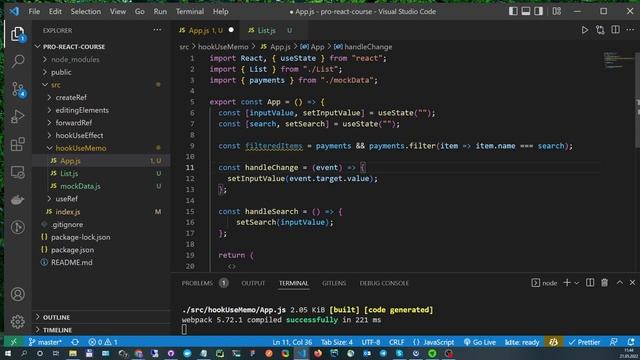Open mockData.js in the explorer
Viewport: 640px width, 360px height.
(x=80, y=186)
